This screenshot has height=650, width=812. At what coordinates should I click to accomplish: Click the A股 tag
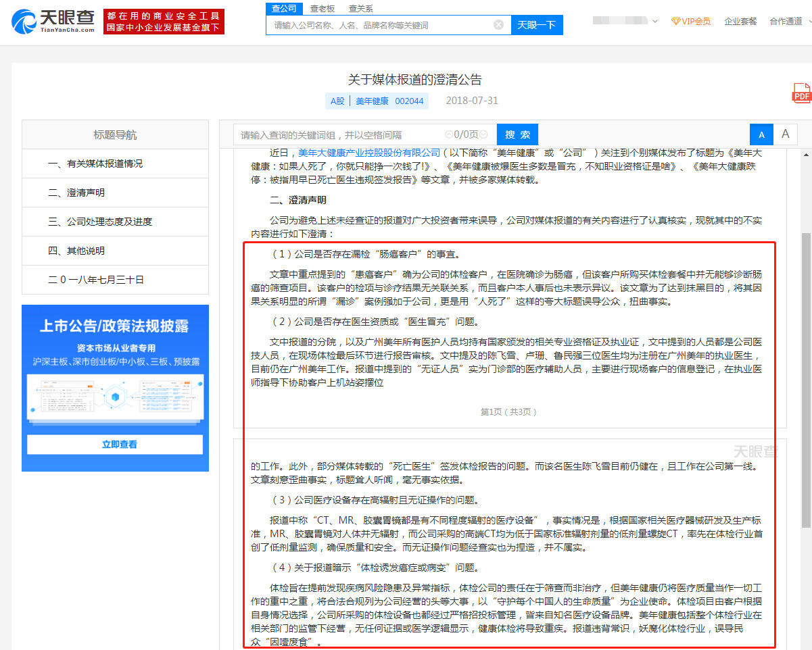point(337,101)
